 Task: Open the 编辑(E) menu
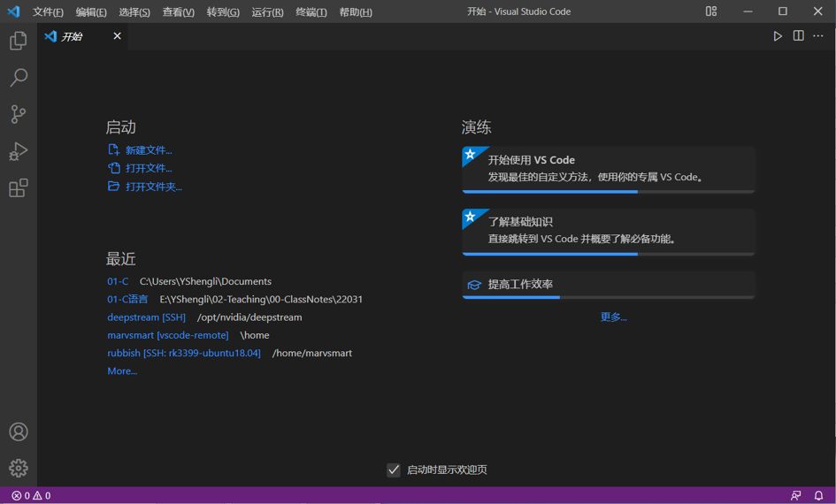91,11
